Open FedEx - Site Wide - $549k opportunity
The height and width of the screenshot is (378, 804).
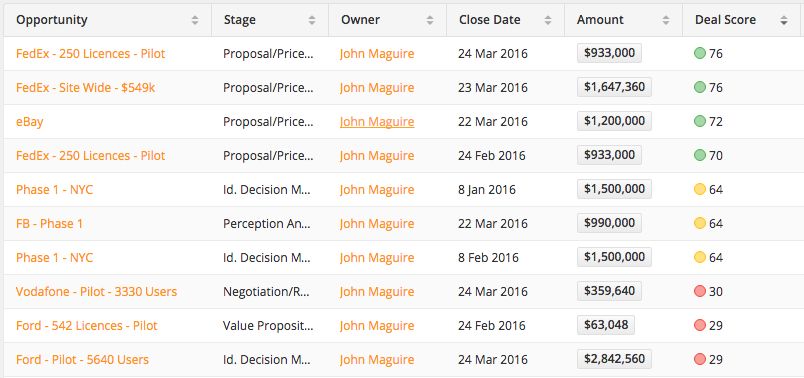coord(86,88)
